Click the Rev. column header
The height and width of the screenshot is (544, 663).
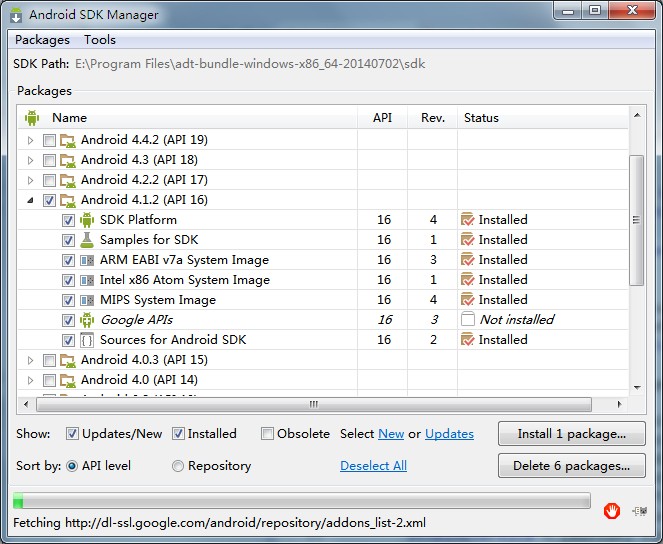click(x=433, y=118)
